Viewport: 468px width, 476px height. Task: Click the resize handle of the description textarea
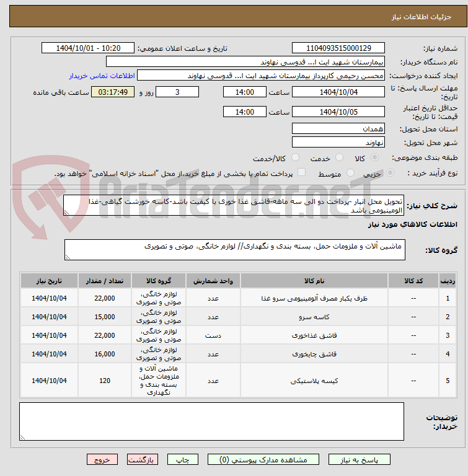(66, 213)
